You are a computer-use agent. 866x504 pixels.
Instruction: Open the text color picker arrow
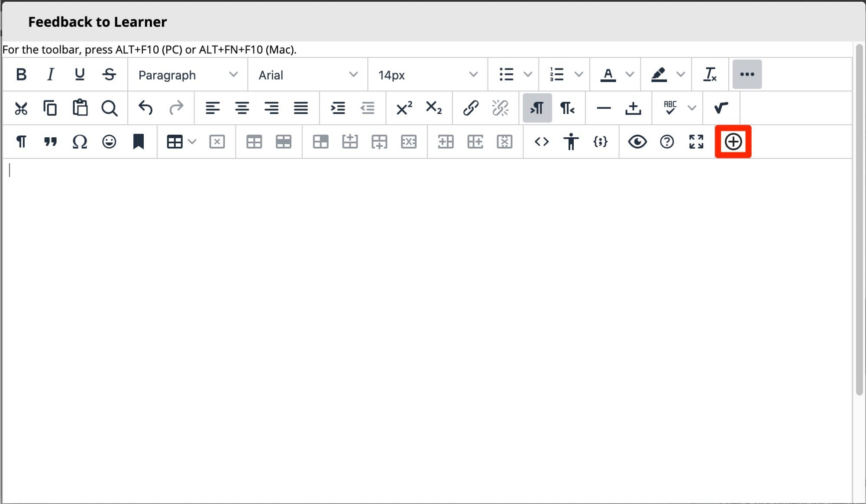[x=630, y=74]
